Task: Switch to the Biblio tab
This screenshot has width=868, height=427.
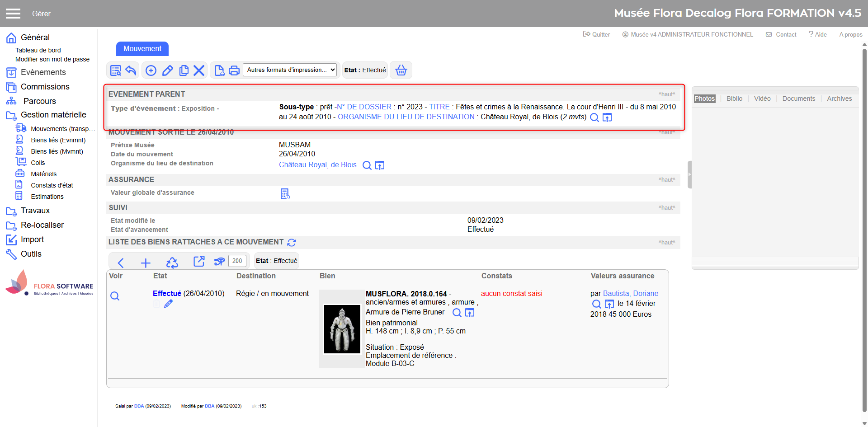Action: tap(734, 99)
